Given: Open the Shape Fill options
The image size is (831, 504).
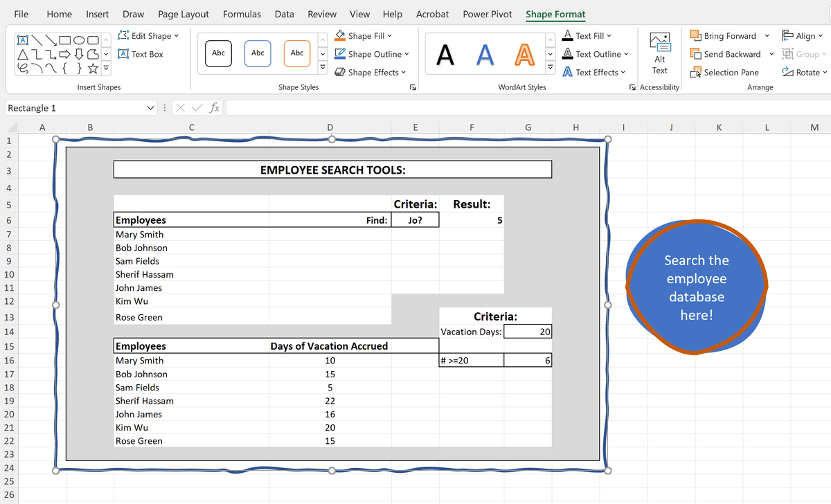Looking at the screenshot, I should pos(365,35).
